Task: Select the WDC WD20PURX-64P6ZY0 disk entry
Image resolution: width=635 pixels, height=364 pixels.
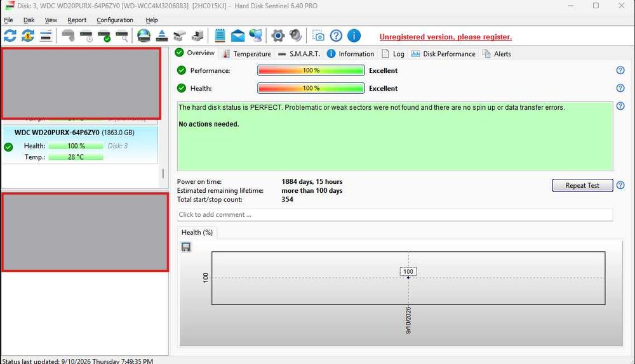Action: pos(80,145)
